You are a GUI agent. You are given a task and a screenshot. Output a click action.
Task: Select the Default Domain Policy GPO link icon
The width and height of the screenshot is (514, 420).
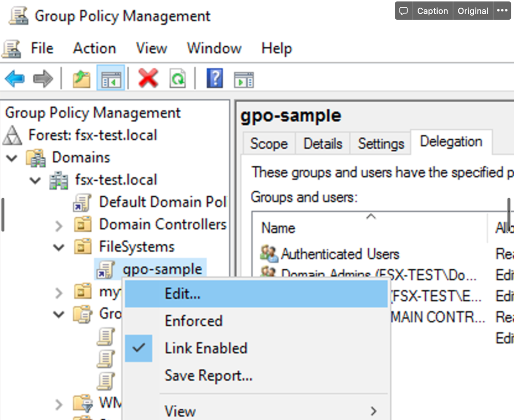[81, 202]
